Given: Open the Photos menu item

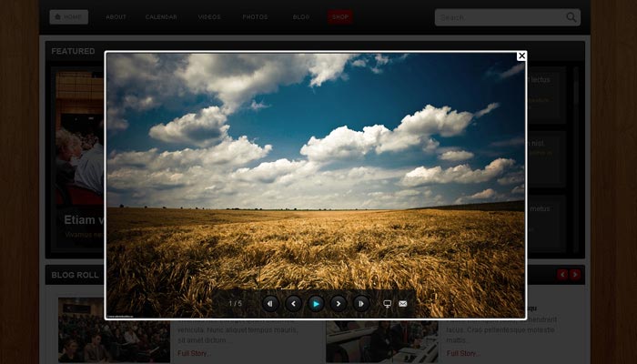Looking at the screenshot, I should 255,17.
